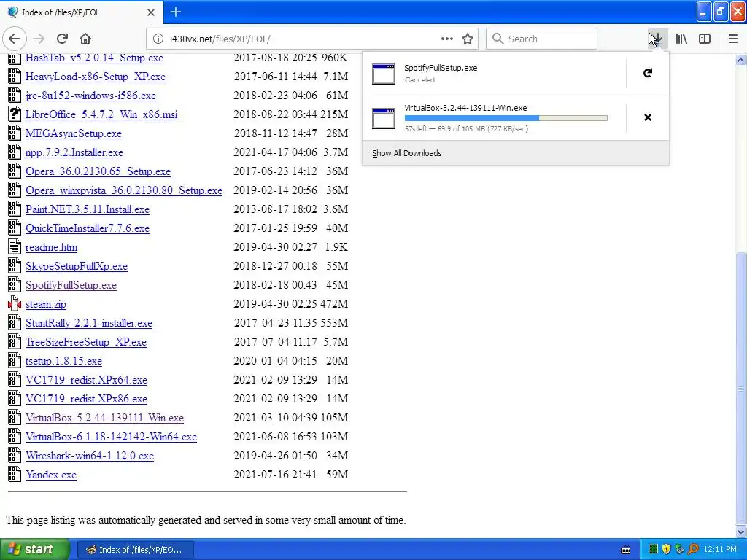
Task: Reload the current page
Action: pyautogui.click(x=62, y=39)
